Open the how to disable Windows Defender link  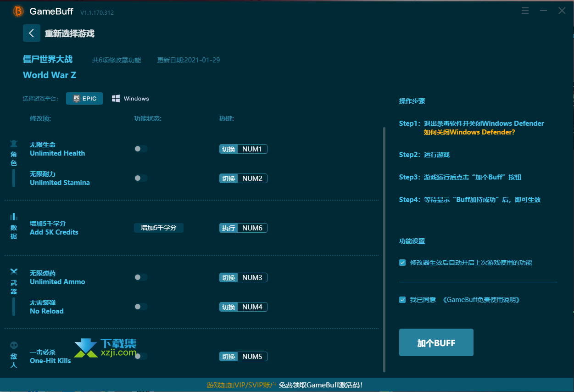(x=469, y=132)
